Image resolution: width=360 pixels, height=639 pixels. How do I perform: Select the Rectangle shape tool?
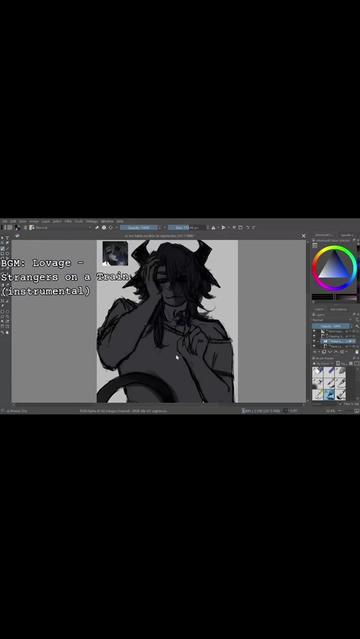coord(2,253)
